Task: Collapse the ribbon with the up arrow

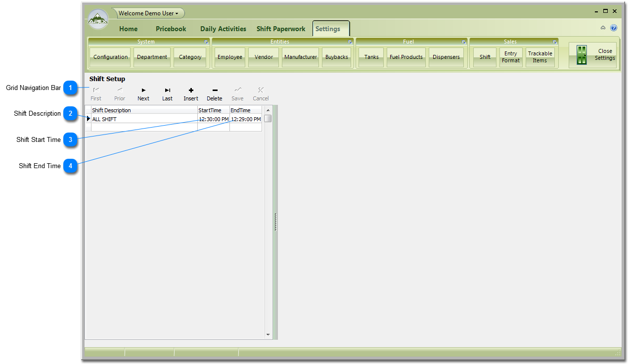Action: tap(603, 28)
